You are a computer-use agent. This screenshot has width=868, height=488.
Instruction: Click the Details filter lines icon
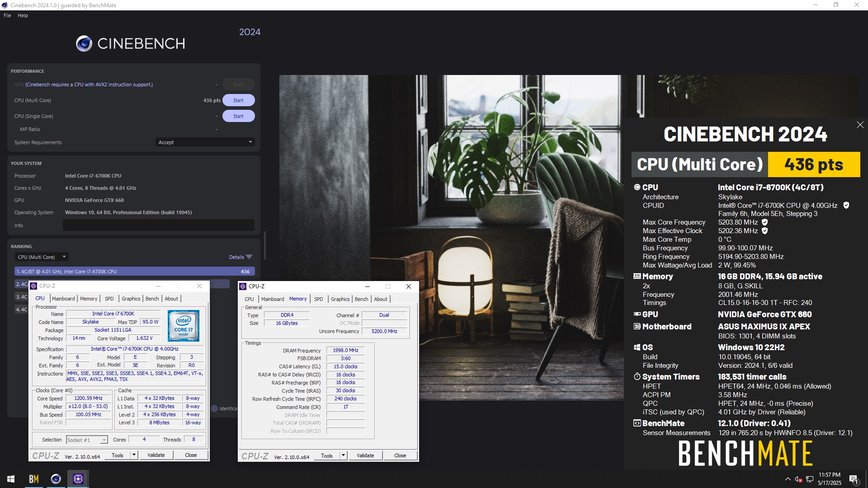coord(249,257)
